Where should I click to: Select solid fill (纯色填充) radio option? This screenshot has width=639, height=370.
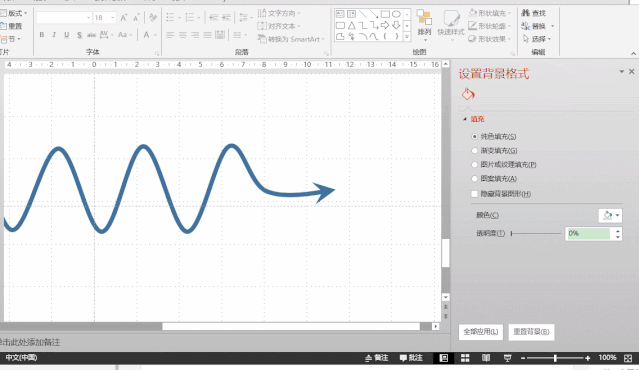pos(474,137)
